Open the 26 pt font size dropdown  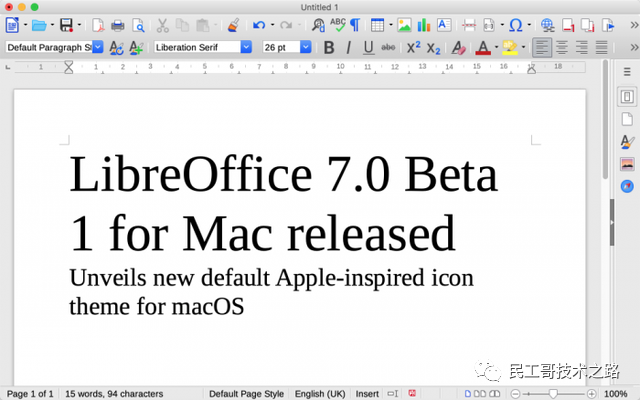[x=305, y=47]
